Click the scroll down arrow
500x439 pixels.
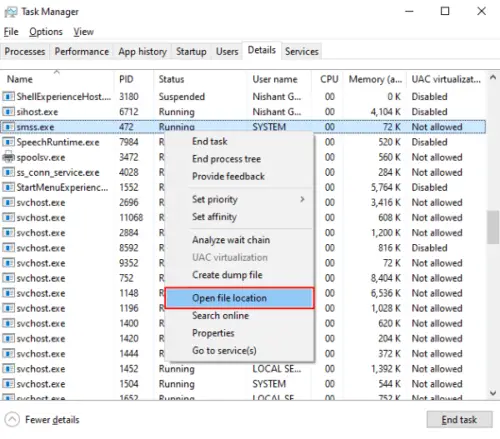click(493, 393)
